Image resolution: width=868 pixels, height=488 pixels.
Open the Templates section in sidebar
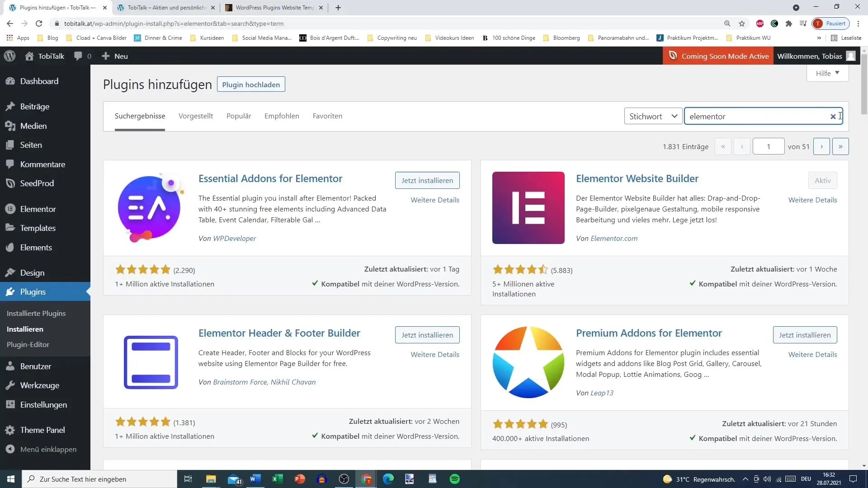38,228
